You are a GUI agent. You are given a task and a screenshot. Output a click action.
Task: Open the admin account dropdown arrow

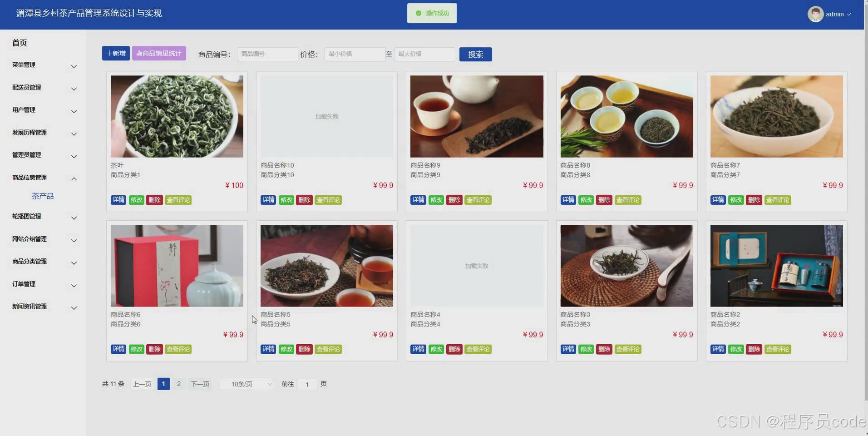849,15
